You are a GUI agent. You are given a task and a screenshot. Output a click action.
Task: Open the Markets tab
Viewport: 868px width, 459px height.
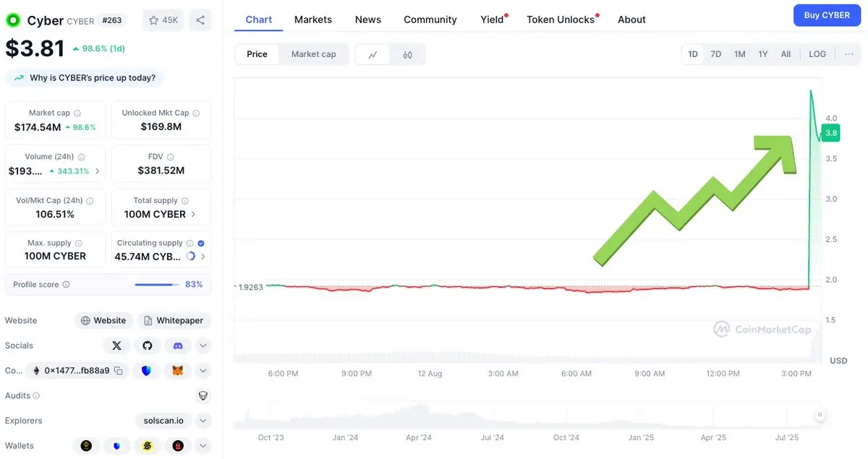(313, 20)
